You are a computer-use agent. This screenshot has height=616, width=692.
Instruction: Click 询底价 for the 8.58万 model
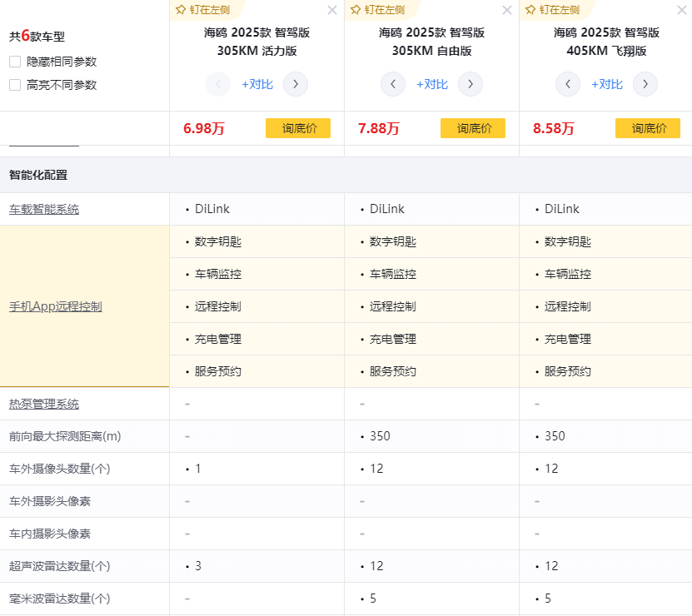tap(647, 128)
